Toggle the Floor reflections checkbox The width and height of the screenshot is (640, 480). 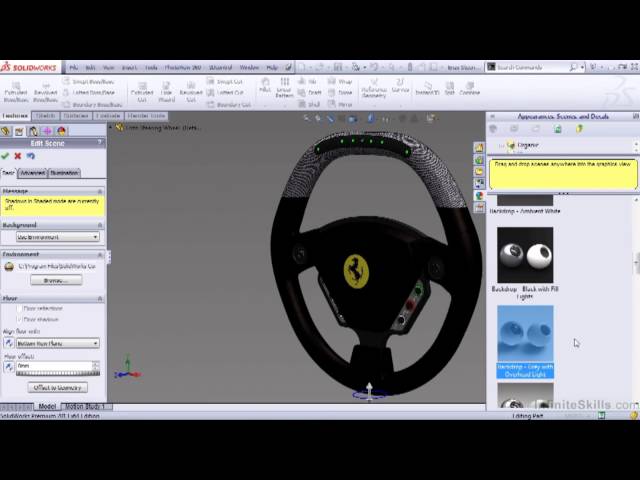tap(20, 309)
